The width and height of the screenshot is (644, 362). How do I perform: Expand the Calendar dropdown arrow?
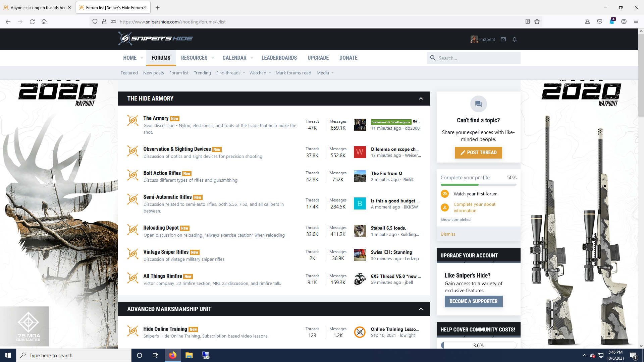click(252, 58)
